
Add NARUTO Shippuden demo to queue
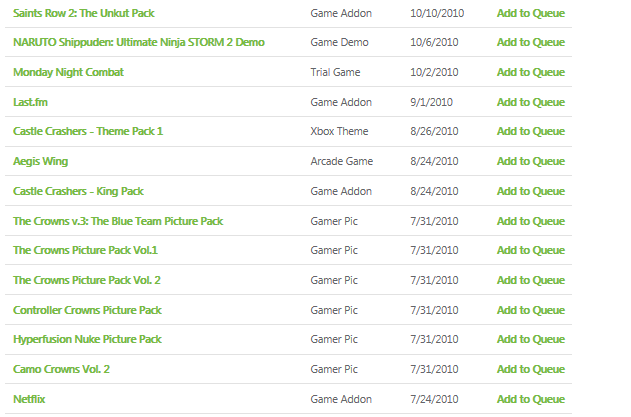click(x=531, y=42)
